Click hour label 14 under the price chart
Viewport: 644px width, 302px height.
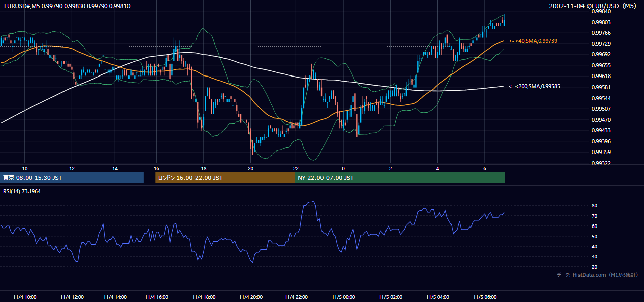click(115, 169)
